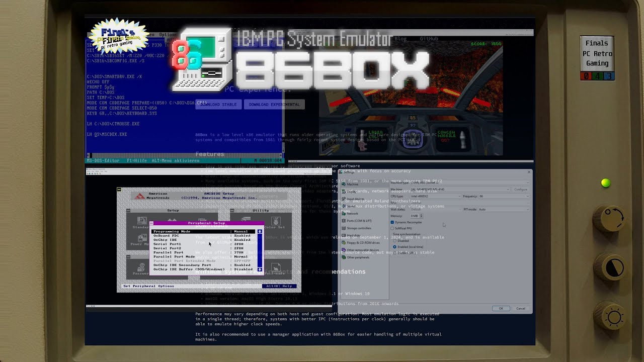Image resolution: width=644 pixels, height=362 pixels.
Task: Open Frequency dropdown showing 66
Action: pos(504,196)
